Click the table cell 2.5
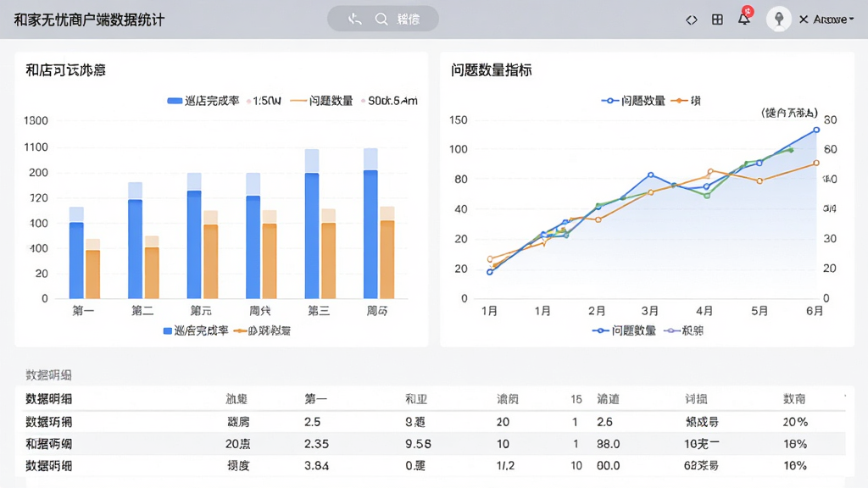Viewport: 868px width, 488px height. click(x=312, y=422)
